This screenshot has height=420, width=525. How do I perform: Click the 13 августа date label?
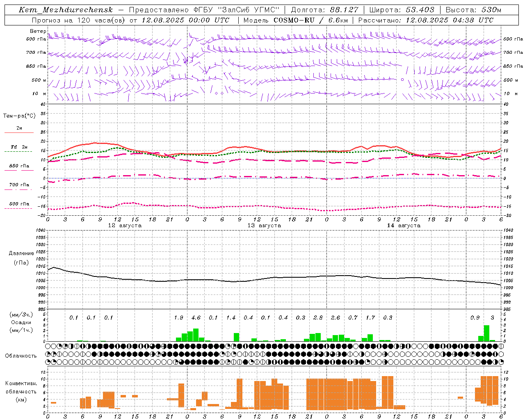[264, 226]
